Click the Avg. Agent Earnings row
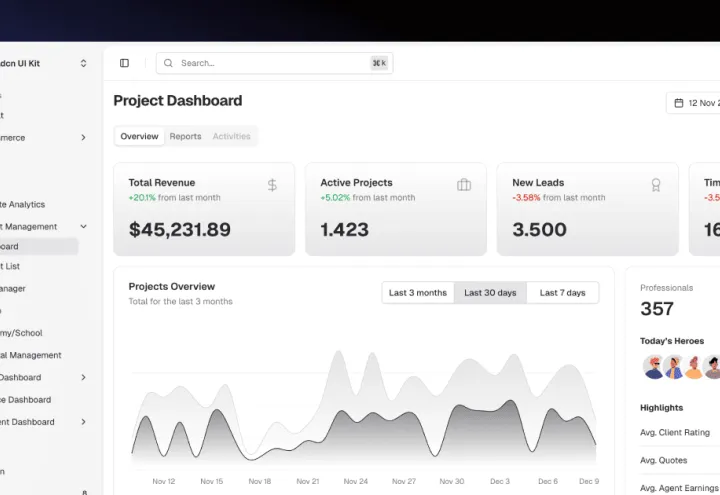This screenshot has width=720, height=495. point(680,488)
